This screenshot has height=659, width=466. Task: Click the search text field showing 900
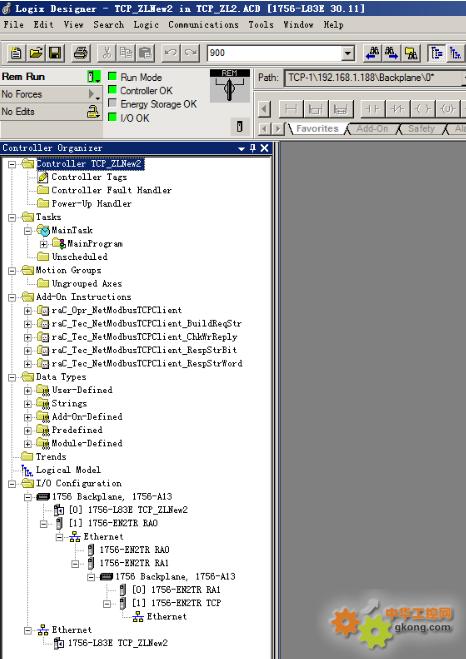(x=275, y=53)
